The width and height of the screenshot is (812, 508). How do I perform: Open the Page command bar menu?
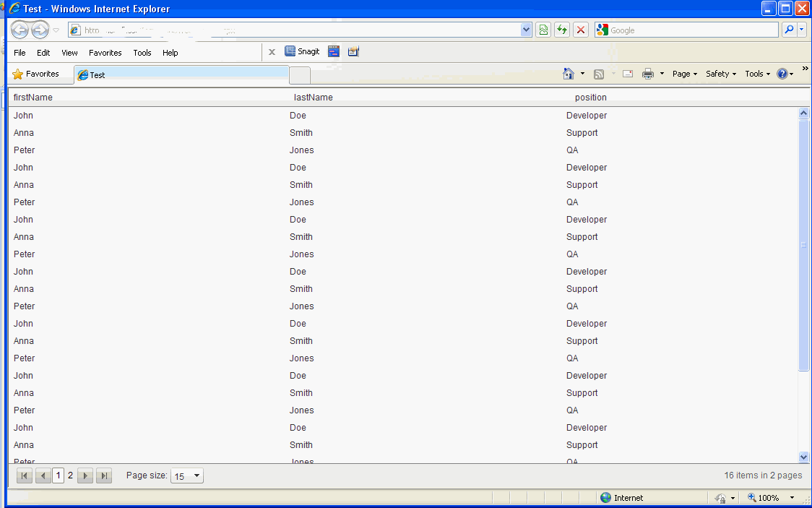[x=685, y=74]
